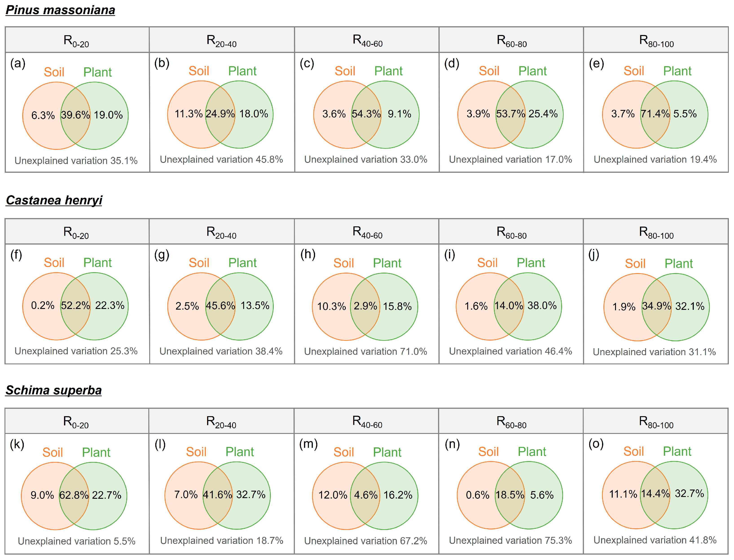Select the R40-60 header under Castanea henryi

click(367, 232)
